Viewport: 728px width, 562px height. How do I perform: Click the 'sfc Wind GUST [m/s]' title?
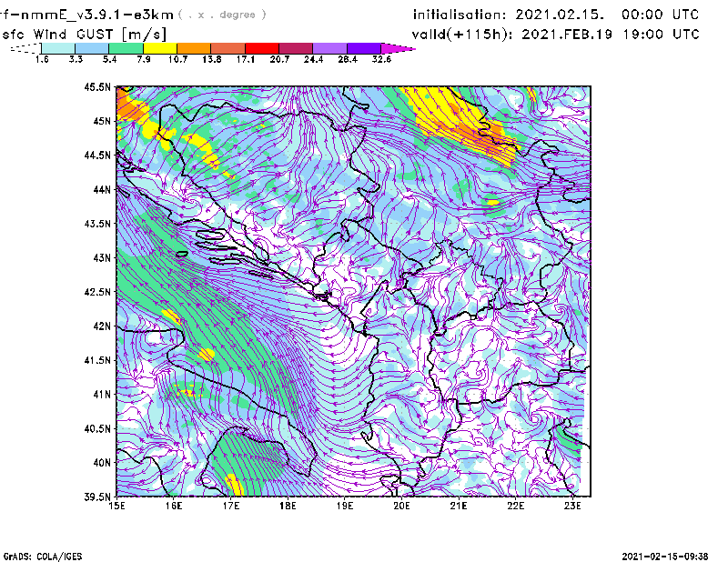click(x=84, y=35)
